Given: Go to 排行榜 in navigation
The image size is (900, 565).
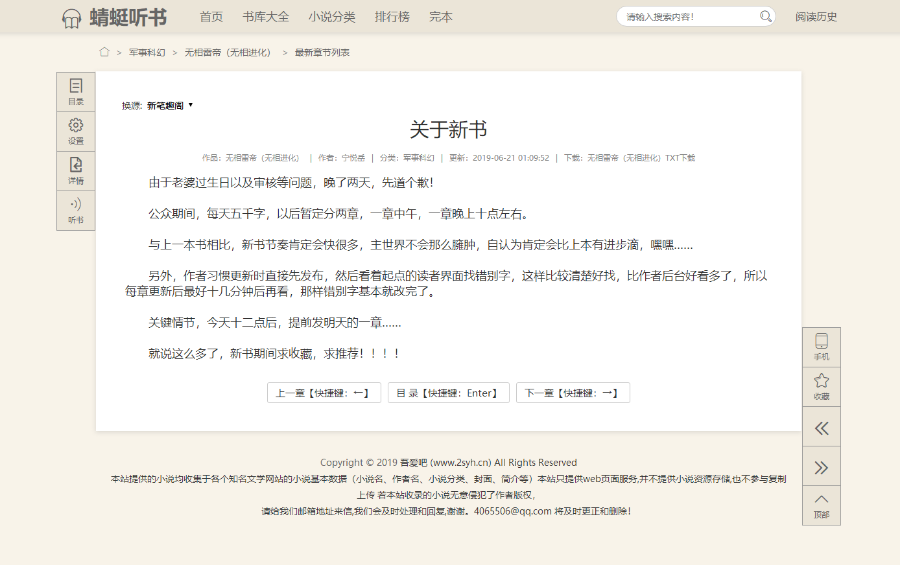Looking at the screenshot, I should [392, 17].
